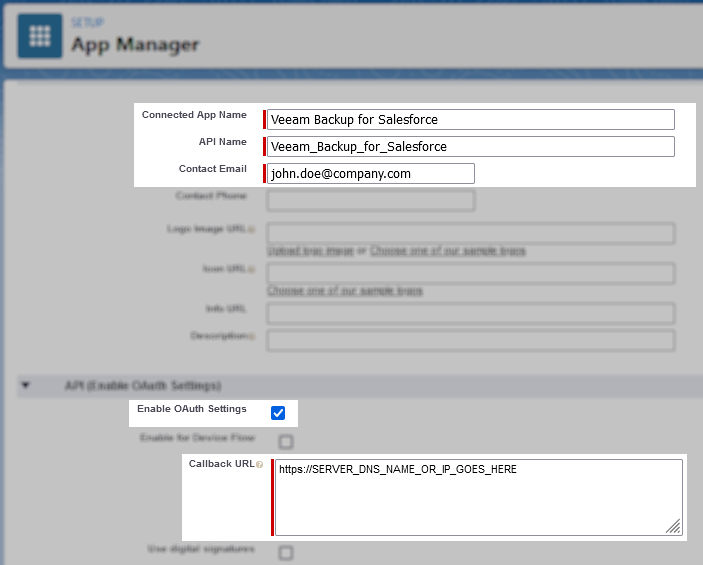Click the Connected App Name label
The height and width of the screenshot is (565, 703).
pyautogui.click(x=194, y=115)
